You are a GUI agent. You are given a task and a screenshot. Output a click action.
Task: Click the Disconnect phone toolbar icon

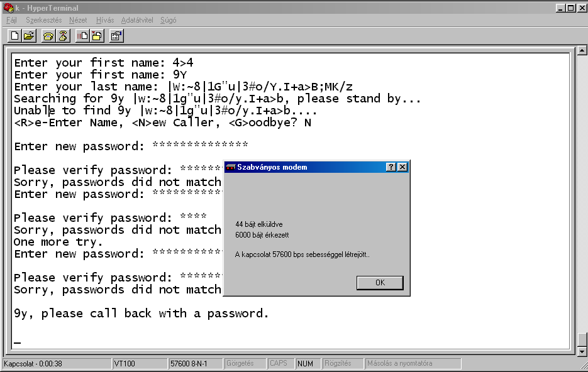(63, 36)
